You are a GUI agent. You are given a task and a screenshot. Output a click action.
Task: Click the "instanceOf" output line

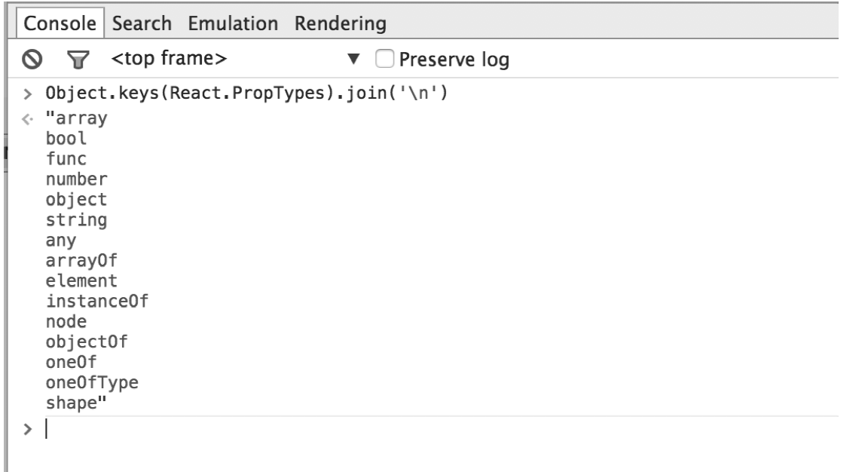click(97, 302)
